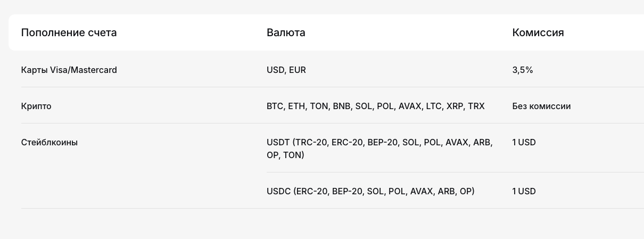The image size is (644, 239).
Task: Click TON in the USDT network list
Action: click(292, 155)
